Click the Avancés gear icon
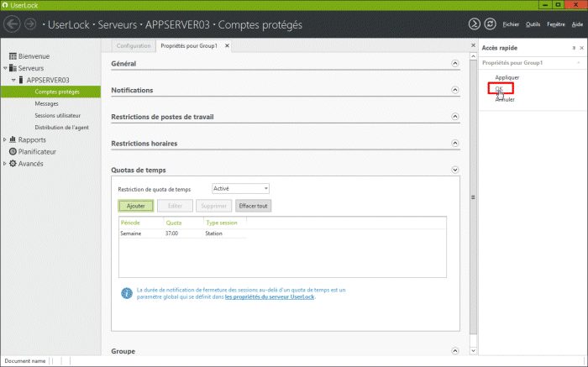The width and height of the screenshot is (588, 367). (13, 164)
